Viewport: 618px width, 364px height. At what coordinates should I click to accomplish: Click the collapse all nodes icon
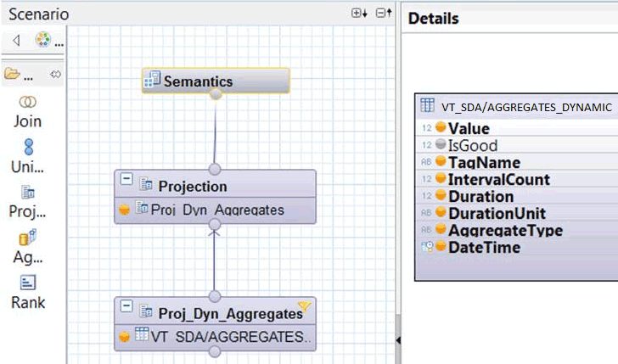(x=384, y=14)
